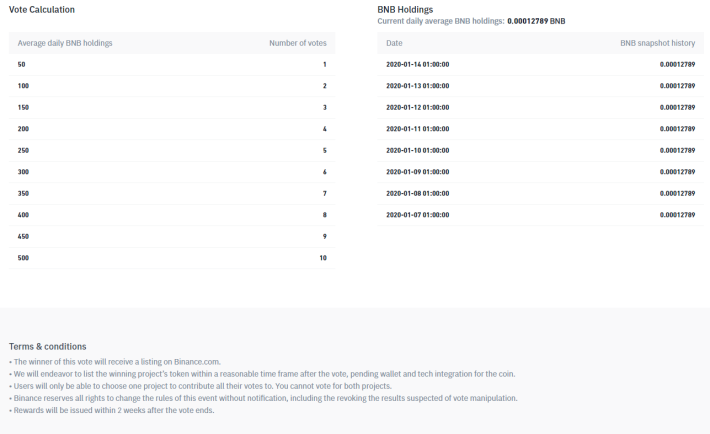Click the current daily average 0.00012789 BNB value
This screenshot has height=434, width=710.
(x=536, y=21)
